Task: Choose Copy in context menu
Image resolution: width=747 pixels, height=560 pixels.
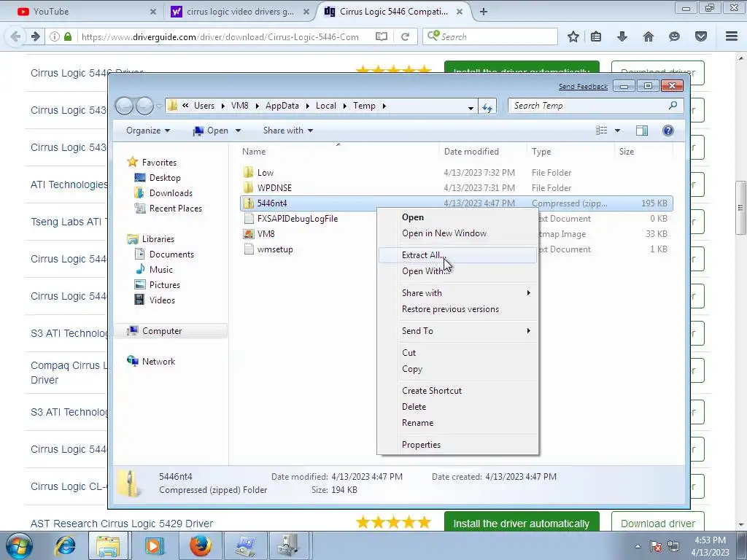Action: [457, 369]
